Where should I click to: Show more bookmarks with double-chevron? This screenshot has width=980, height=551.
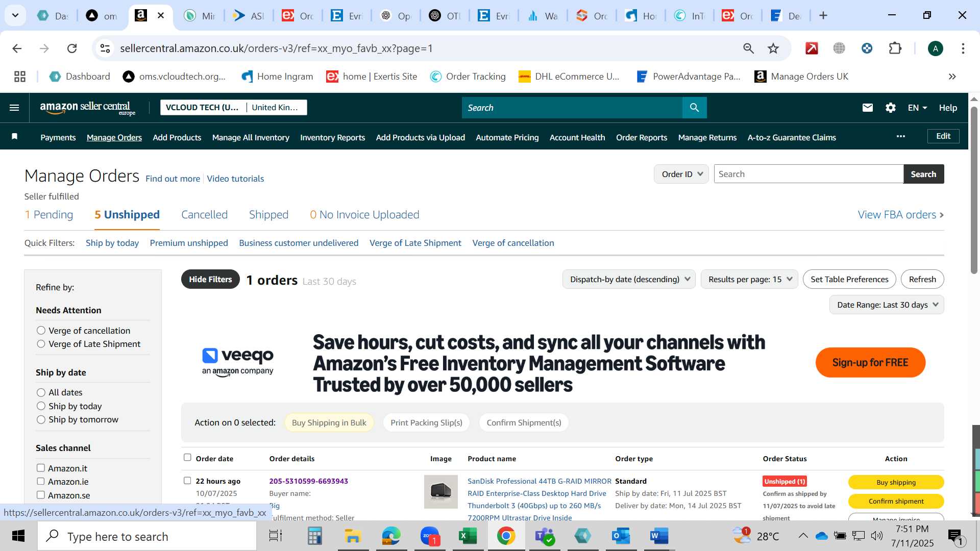(952, 77)
